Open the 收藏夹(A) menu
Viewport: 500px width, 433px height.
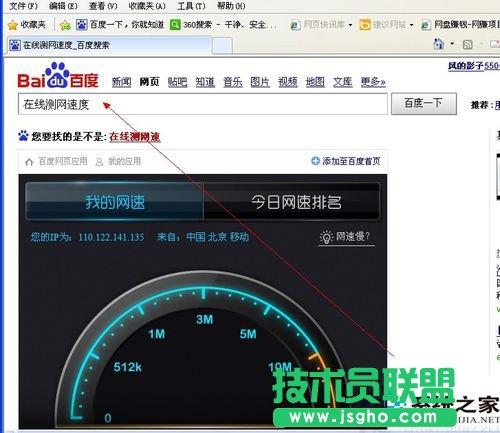tap(147, 6)
